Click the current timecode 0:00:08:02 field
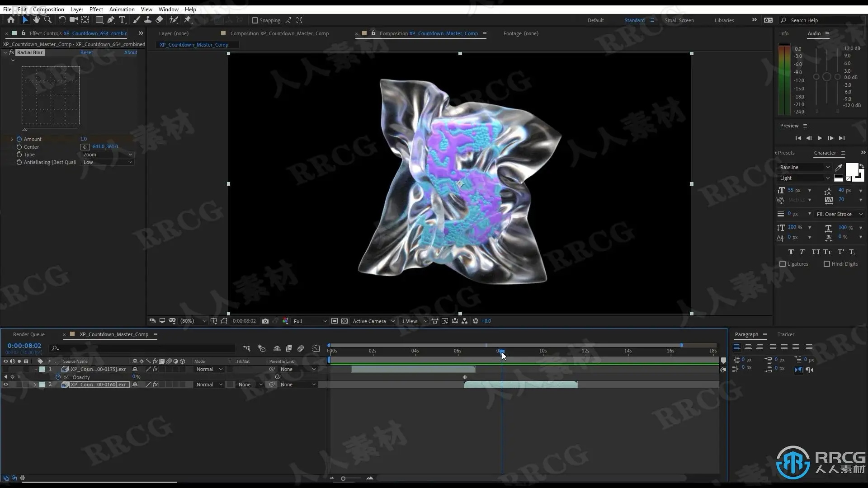 coord(24,346)
